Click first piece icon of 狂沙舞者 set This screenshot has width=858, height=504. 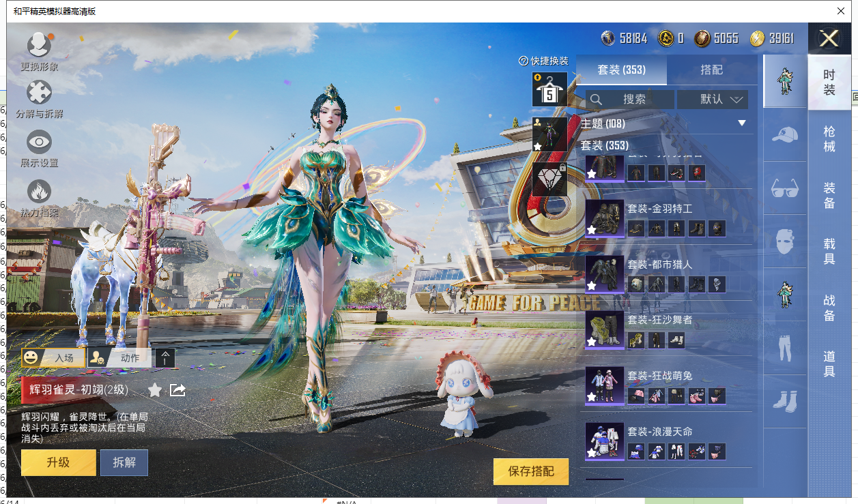(x=636, y=340)
